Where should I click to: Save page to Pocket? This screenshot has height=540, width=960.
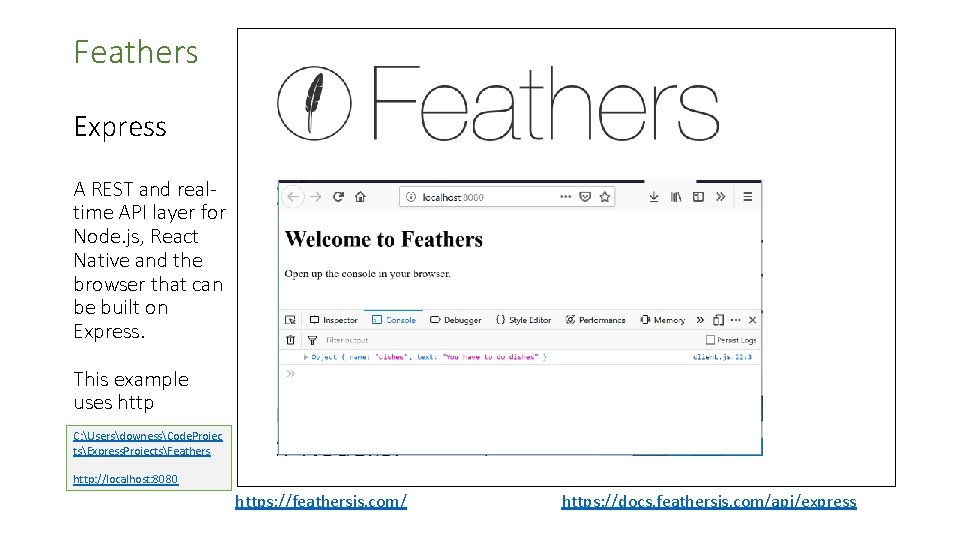tap(585, 197)
